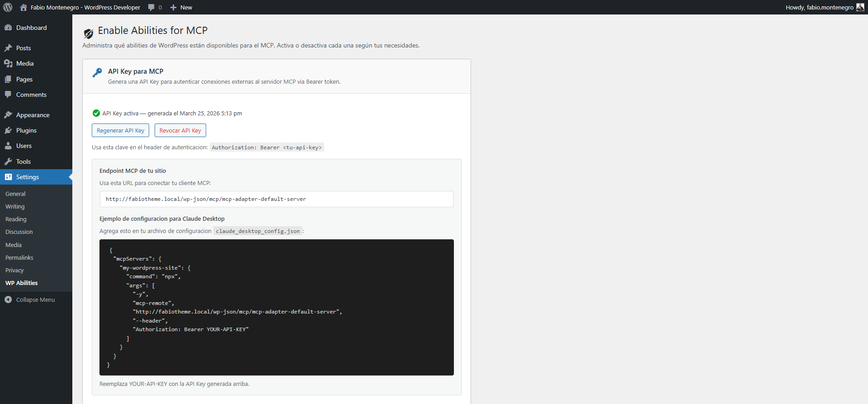
Task: Open the site home icon in admin bar
Action: pos(24,7)
